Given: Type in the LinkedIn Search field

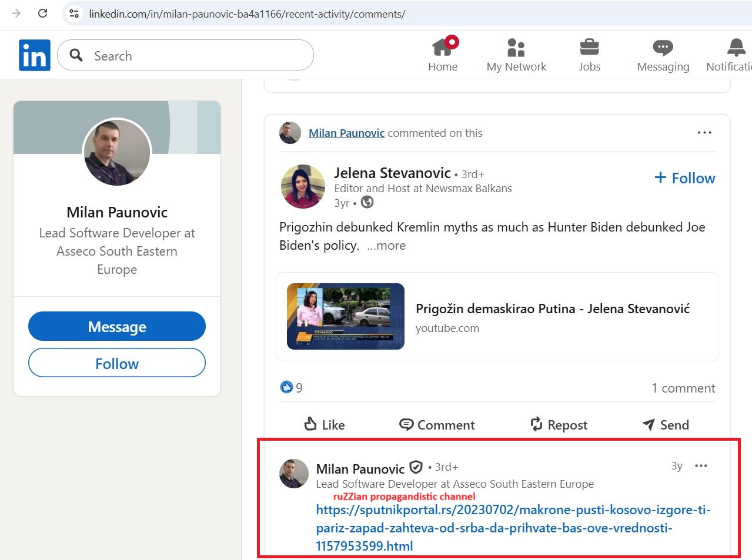Looking at the screenshot, I should point(185,55).
